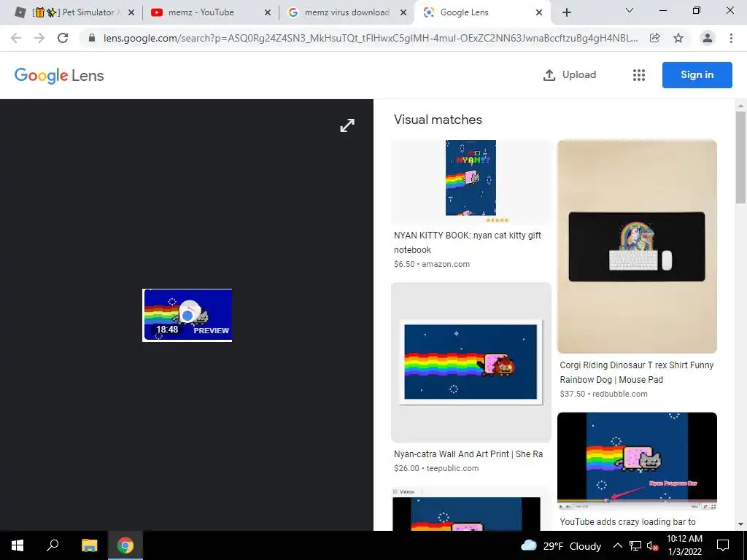The height and width of the screenshot is (560, 747).
Task: Bookmark this page with the star
Action: pyautogui.click(x=678, y=38)
